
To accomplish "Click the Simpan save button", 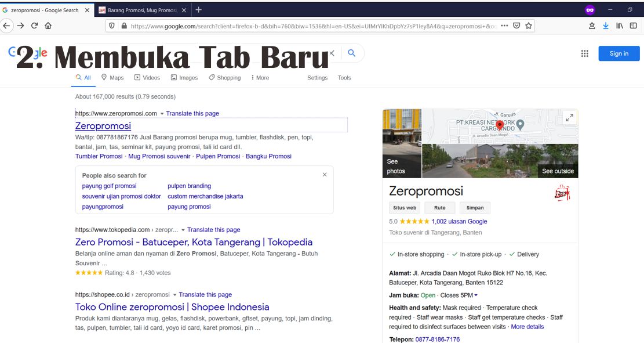I will click(475, 208).
